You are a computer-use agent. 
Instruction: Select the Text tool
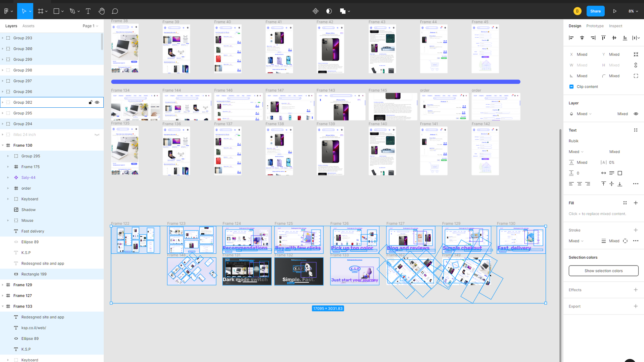pyautogui.click(x=88, y=11)
